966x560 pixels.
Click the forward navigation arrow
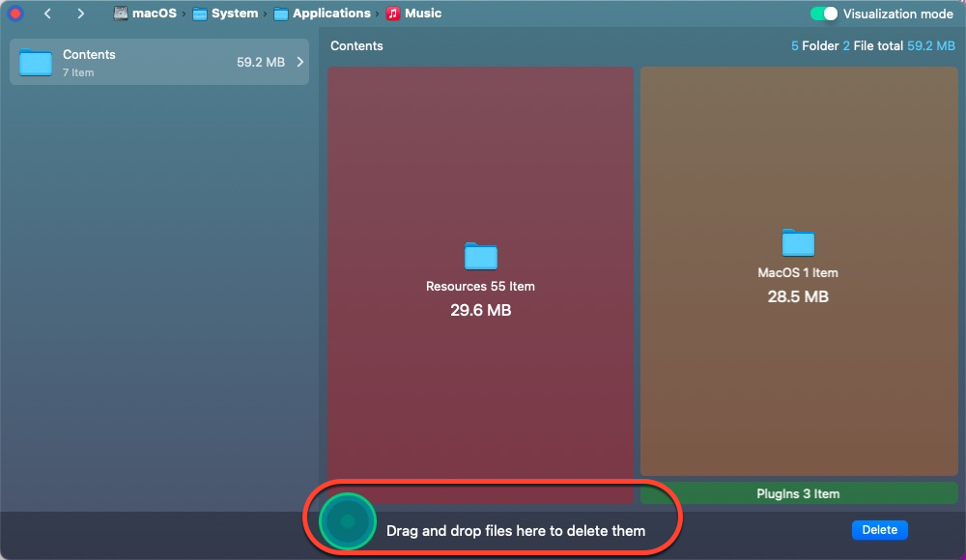[82, 14]
